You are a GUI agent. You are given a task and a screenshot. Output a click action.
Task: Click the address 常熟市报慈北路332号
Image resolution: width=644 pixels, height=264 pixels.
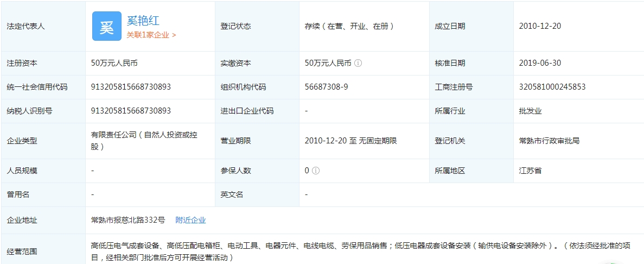coord(127,220)
